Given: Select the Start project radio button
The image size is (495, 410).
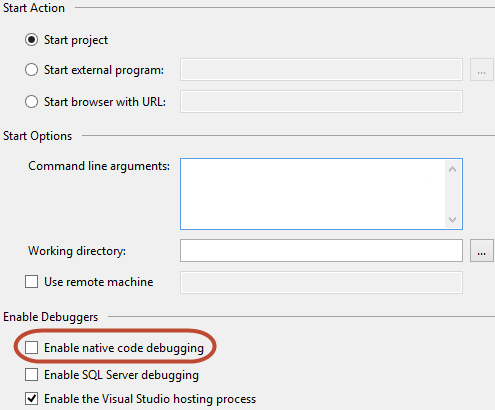Looking at the screenshot, I should [x=31, y=40].
